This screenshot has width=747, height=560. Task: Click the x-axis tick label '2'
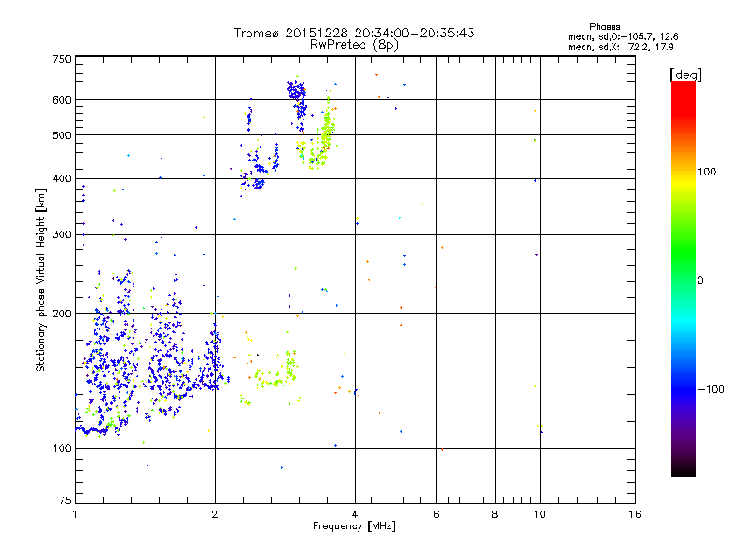click(215, 514)
